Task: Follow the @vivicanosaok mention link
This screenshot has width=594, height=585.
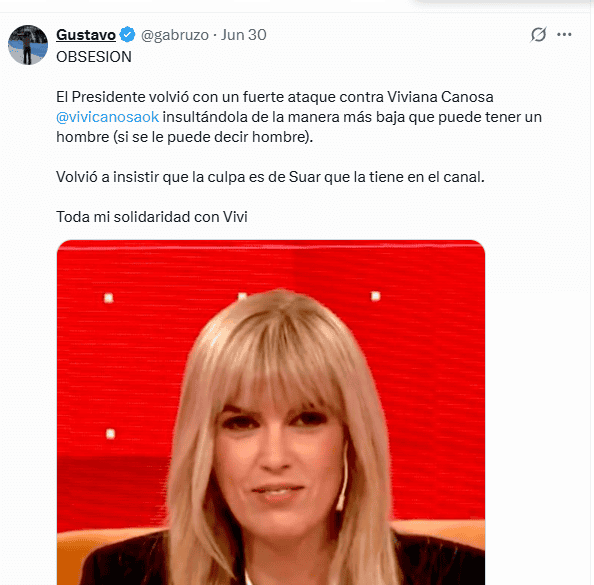Action: coord(107,117)
